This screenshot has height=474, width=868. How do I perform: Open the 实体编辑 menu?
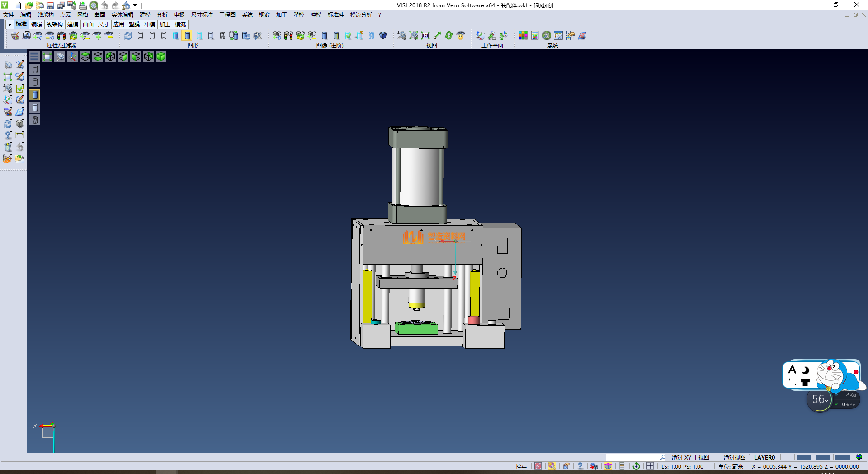122,15
